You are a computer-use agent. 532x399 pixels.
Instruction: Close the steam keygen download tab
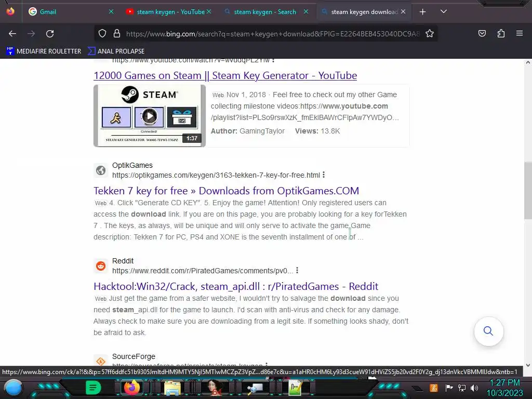click(403, 11)
